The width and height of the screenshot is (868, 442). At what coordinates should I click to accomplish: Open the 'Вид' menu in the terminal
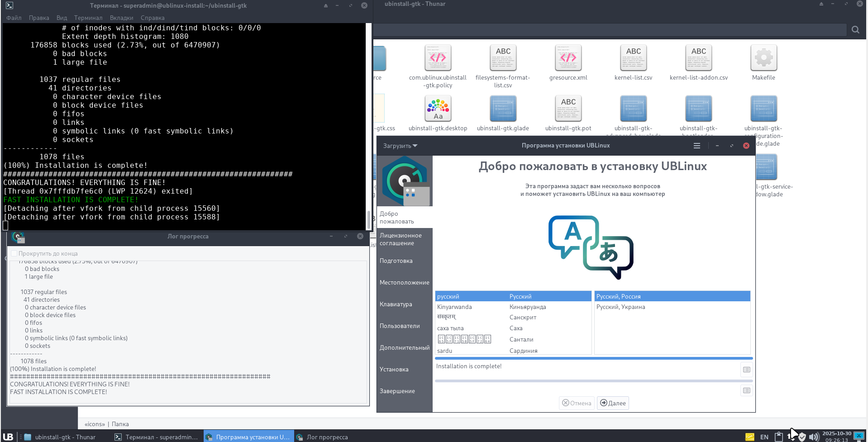[62, 18]
